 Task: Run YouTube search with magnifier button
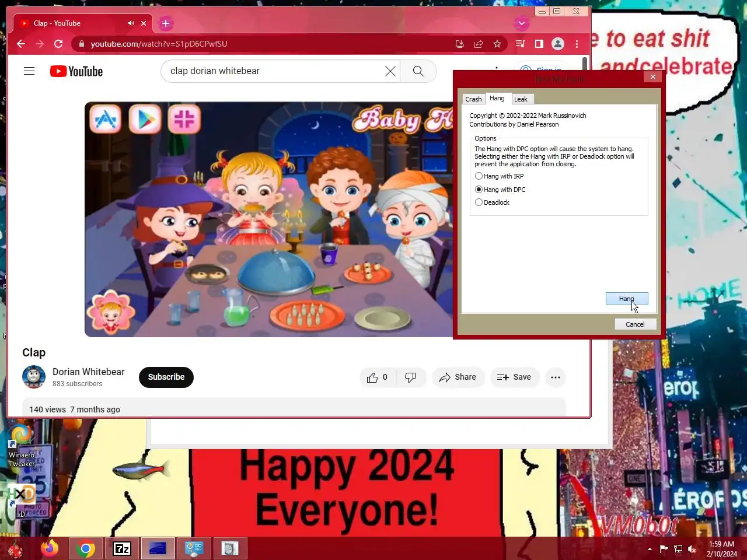click(x=418, y=71)
